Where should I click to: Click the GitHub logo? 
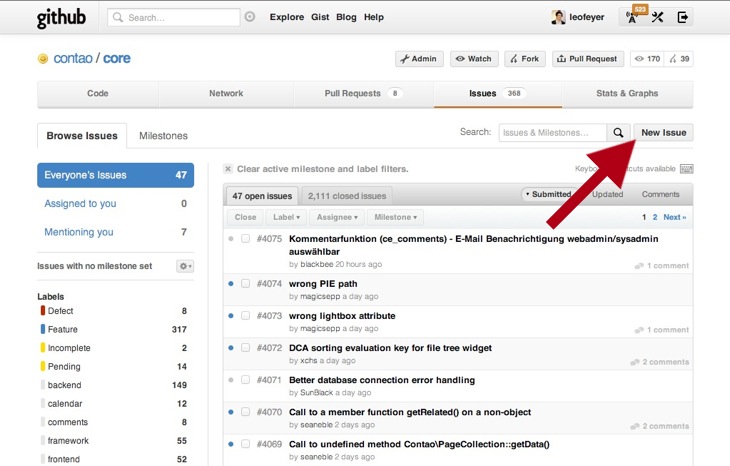tap(61, 18)
